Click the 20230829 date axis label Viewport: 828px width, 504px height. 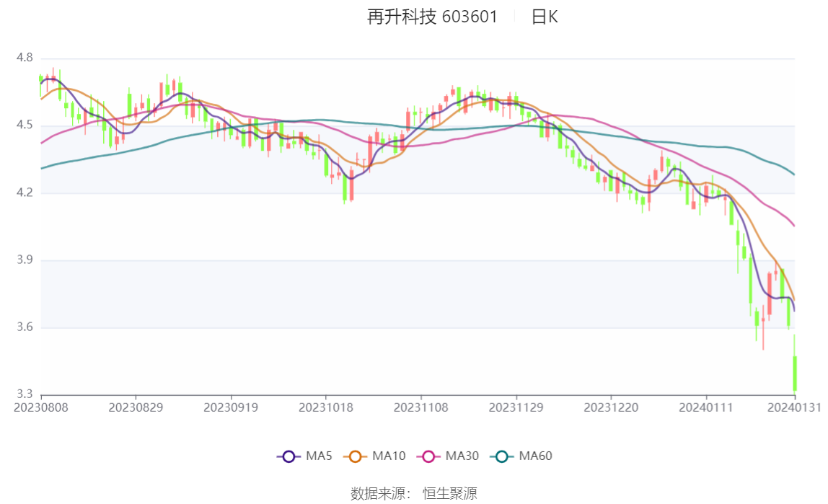tap(136, 407)
